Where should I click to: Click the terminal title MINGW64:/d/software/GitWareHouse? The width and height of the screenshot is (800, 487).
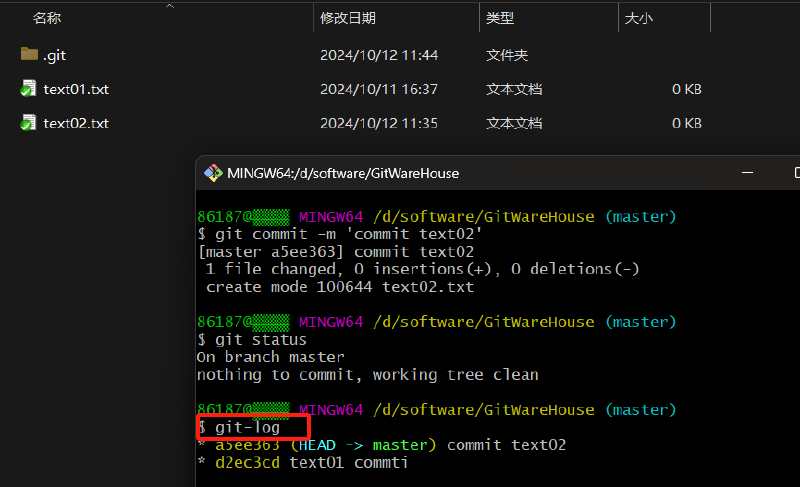pos(343,173)
